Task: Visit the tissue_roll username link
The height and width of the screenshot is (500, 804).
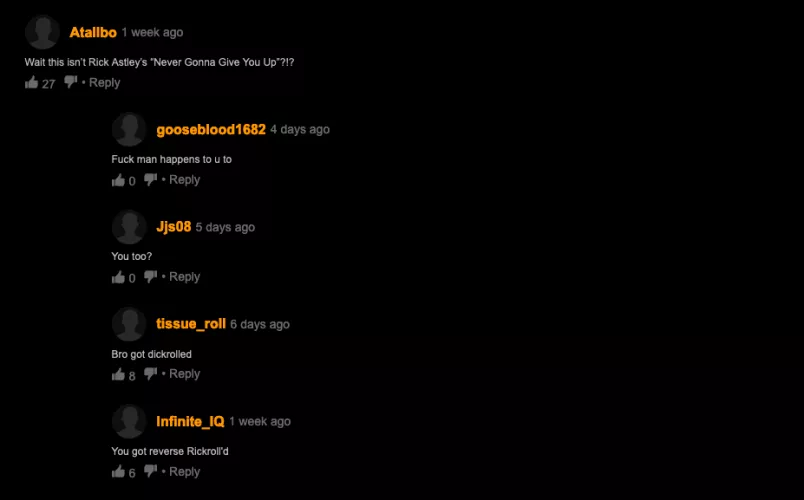Action: click(191, 324)
